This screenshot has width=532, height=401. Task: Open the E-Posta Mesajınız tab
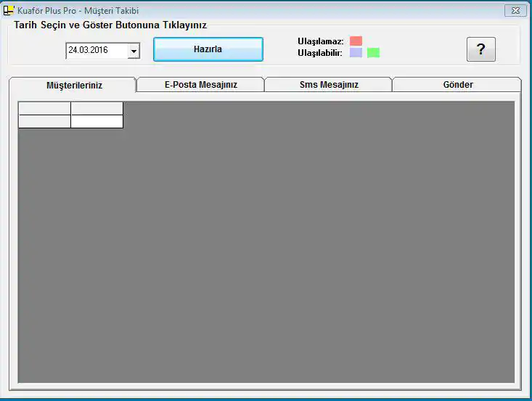tap(200, 85)
